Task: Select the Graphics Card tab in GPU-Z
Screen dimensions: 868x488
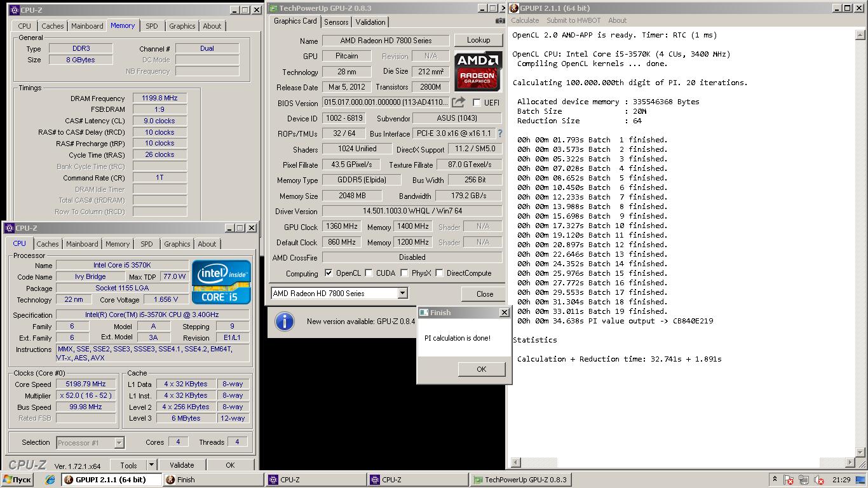Action: pos(295,21)
